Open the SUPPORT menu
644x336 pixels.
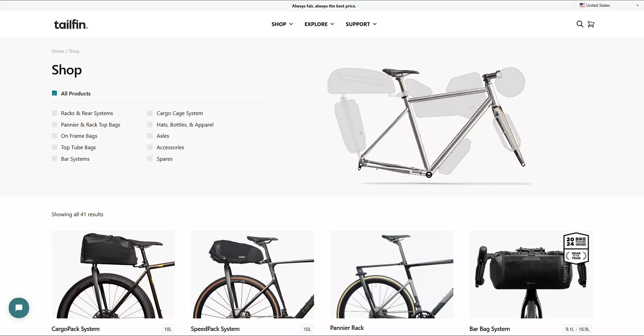pyautogui.click(x=361, y=24)
